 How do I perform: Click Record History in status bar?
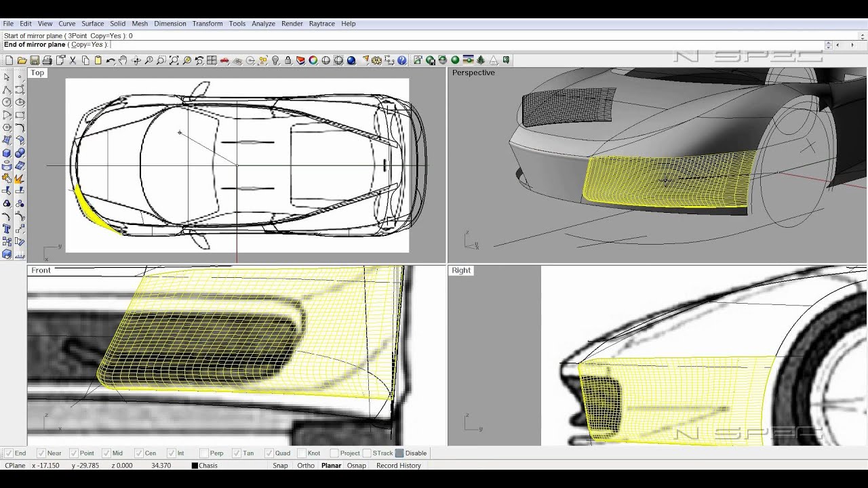tap(398, 466)
